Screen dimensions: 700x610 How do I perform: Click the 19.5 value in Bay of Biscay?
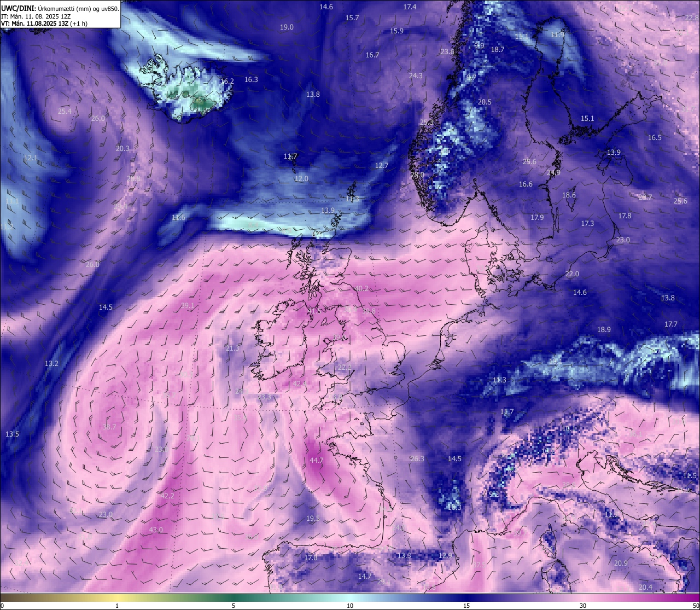click(x=313, y=519)
